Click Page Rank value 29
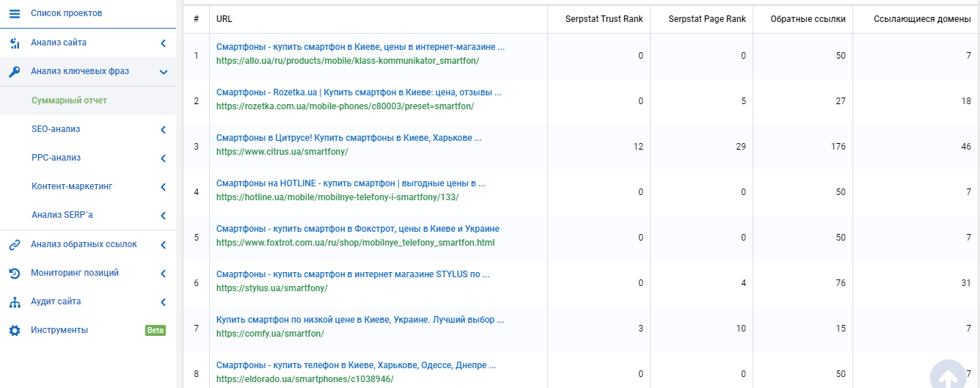The width and height of the screenshot is (980, 388). pos(741,147)
